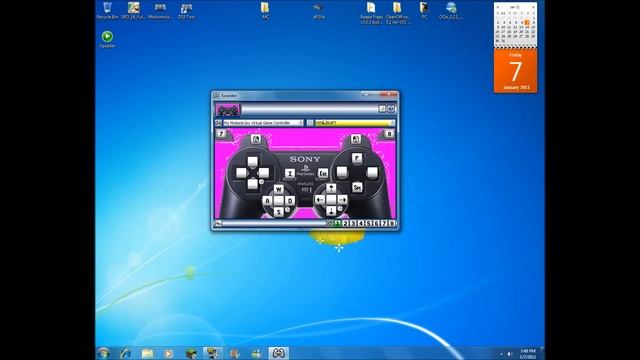Open the controller thumbnail image in Xpadder
This screenshot has height=360, width=640.
[228, 110]
